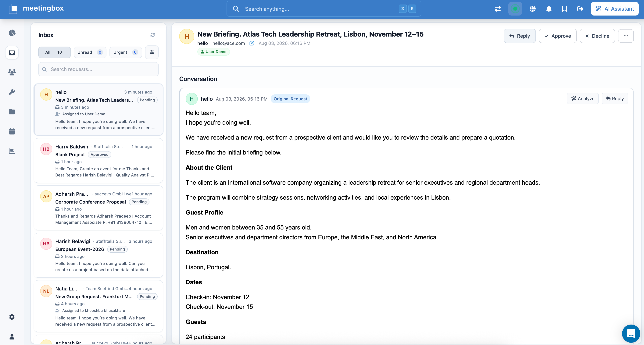
Task: Open the contacts people icon in sidebar
Action: [12, 72]
